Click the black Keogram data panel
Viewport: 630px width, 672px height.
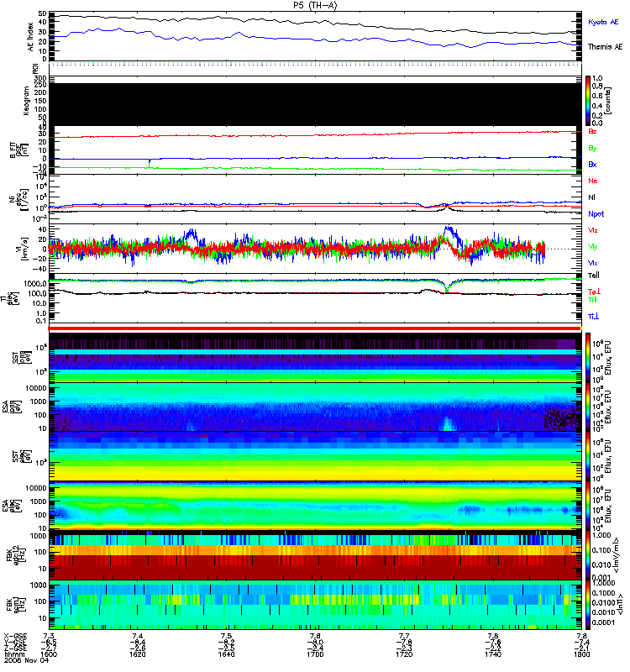tap(315, 104)
